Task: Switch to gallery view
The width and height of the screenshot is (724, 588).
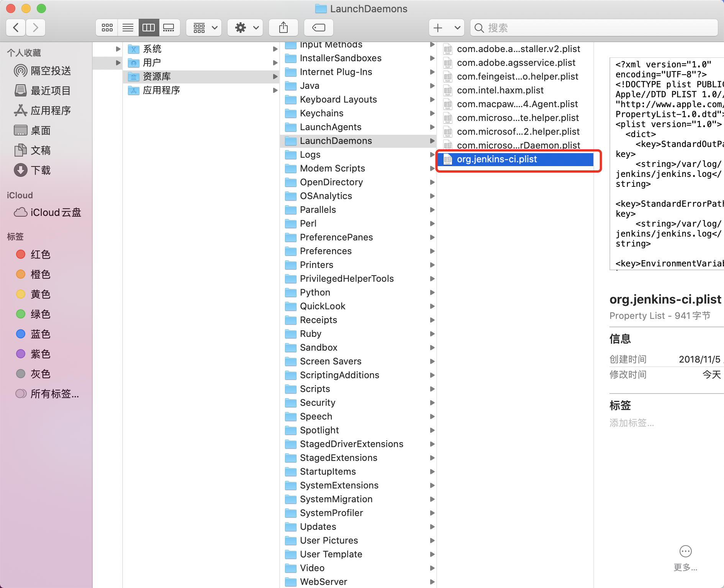Action: tap(169, 28)
